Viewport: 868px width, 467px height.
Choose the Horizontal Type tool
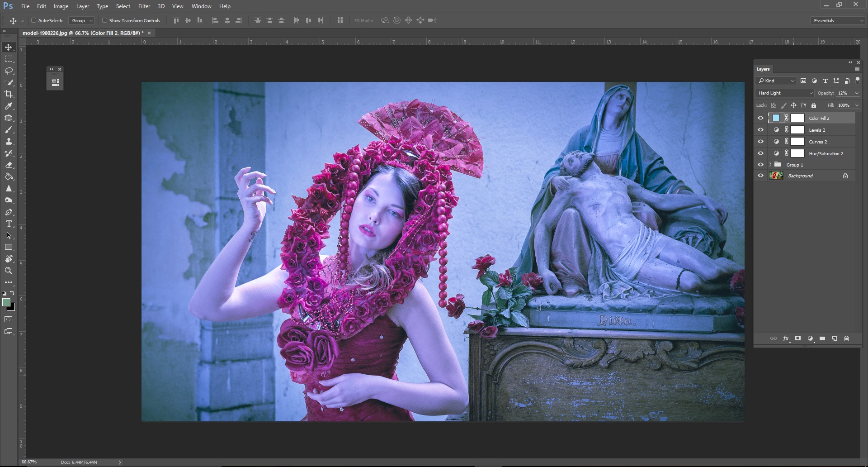(8, 224)
